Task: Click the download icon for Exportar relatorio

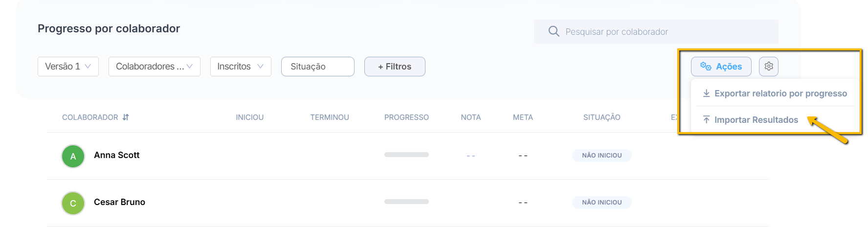Action: pyautogui.click(x=706, y=93)
